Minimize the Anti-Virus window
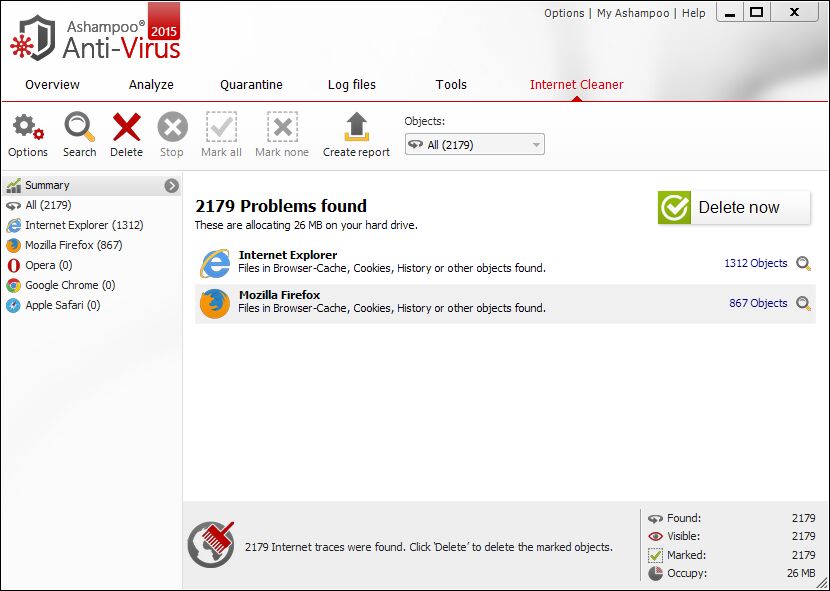 [x=730, y=13]
